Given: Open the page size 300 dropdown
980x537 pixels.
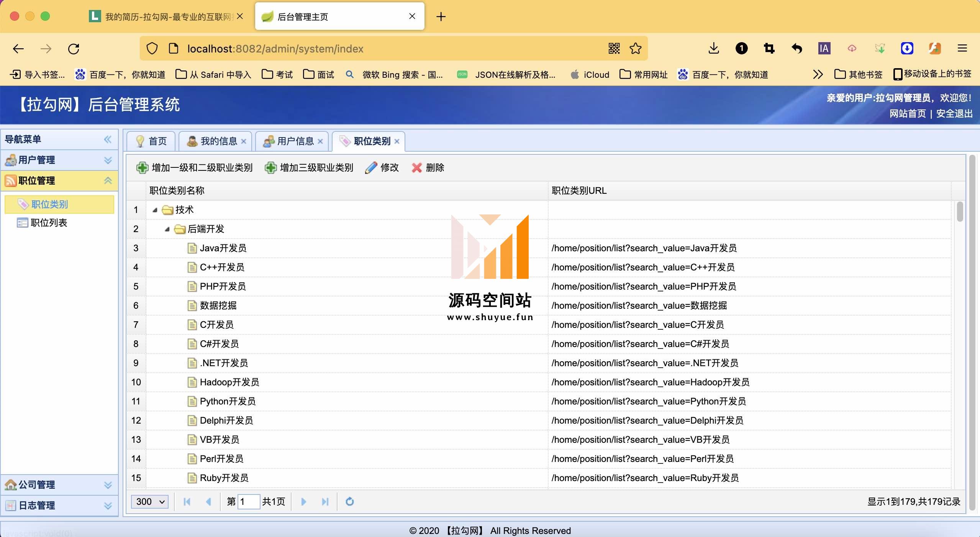Looking at the screenshot, I should (x=150, y=502).
